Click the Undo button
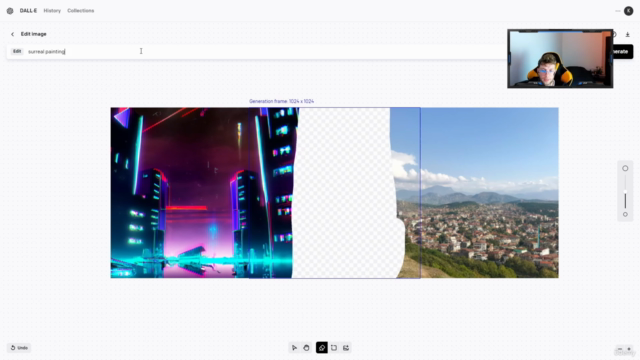Image resolution: width=640 pixels, height=360 pixels. [19, 348]
